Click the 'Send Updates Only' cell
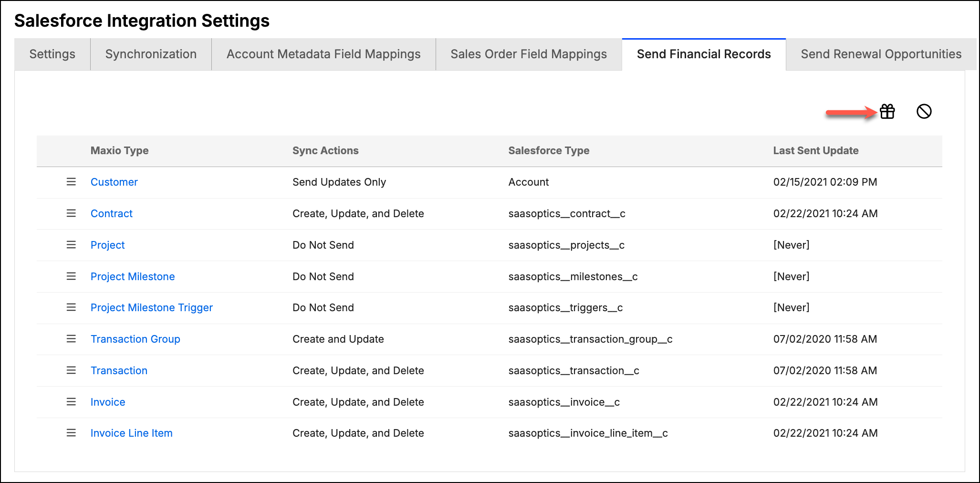Image resolution: width=980 pixels, height=483 pixels. pos(339,182)
